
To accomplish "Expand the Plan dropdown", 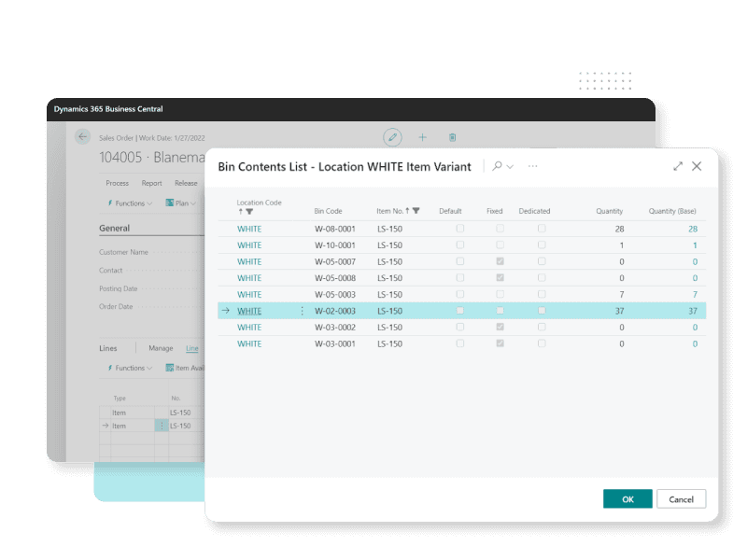I will tap(181, 203).
